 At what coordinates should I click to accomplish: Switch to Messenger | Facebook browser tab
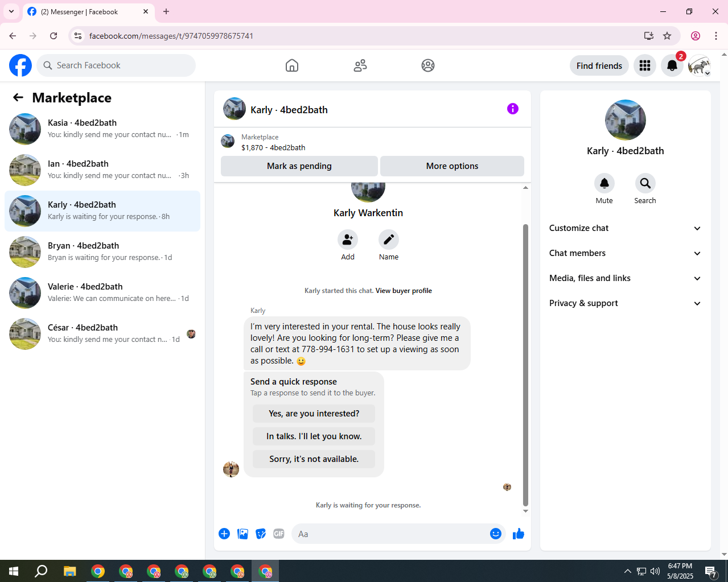point(88,11)
